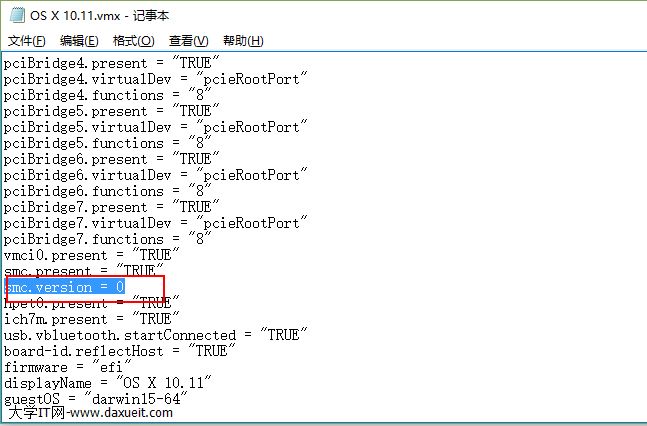Click the Notepad icon in the title bar
The image size is (647, 426).
(17, 15)
